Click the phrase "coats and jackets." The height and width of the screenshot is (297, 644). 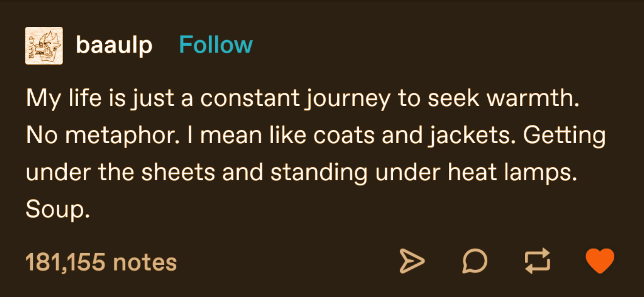[414, 135]
